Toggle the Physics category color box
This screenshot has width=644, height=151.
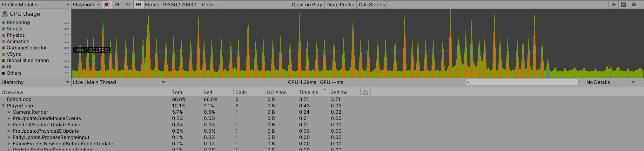click(3, 35)
